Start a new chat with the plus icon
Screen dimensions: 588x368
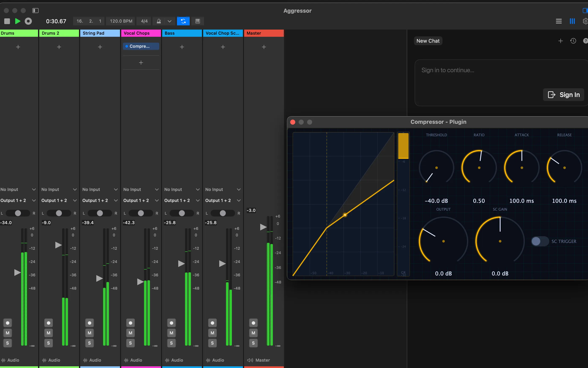[x=560, y=41]
